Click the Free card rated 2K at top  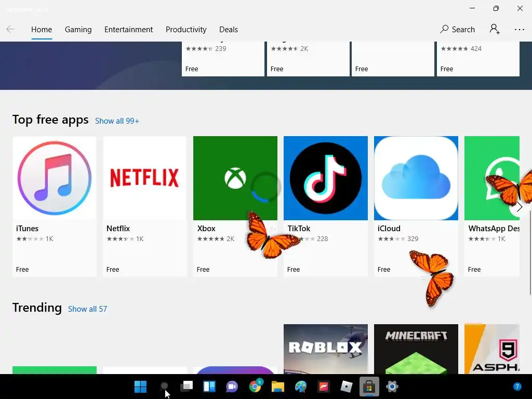pos(308,59)
